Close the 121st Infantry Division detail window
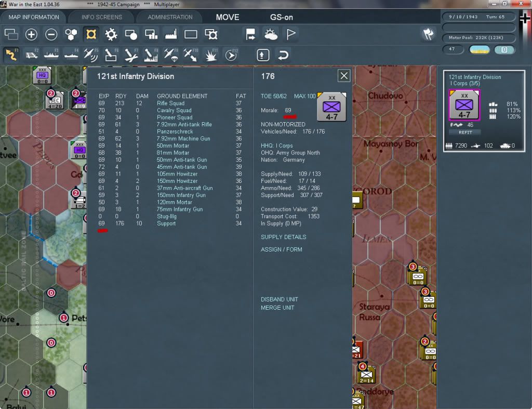 344,76
